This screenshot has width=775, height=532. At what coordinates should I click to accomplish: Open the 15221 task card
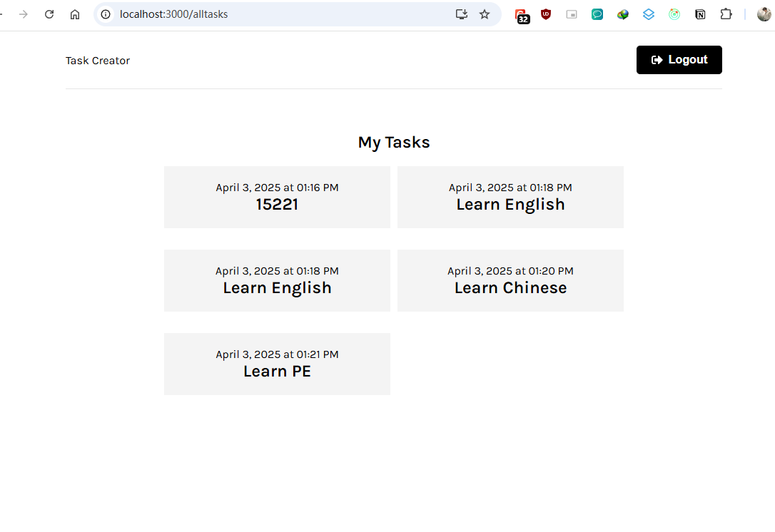click(277, 197)
